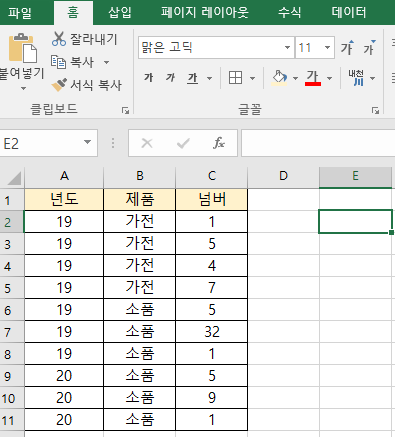Open the font group dialog launcher
This screenshot has width=395, height=437.
[x=375, y=110]
